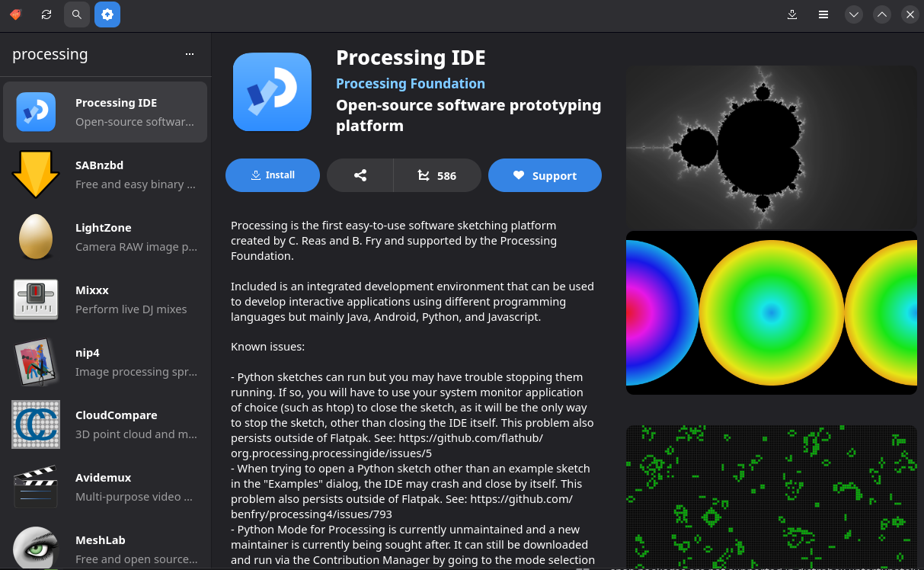924x570 pixels.
Task: Click the 'Known issues:' text
Action: pyautogui.click(x=267, y=347)
